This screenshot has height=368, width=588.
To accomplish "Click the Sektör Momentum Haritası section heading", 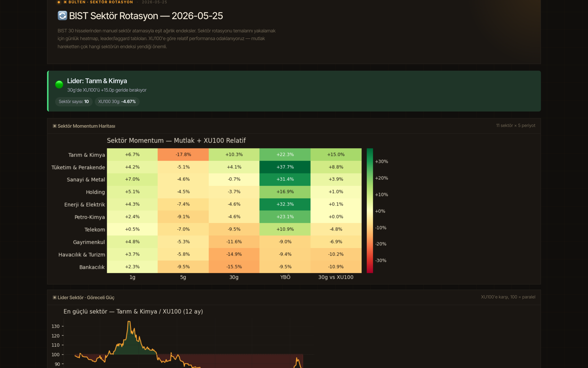I will [86, 126].
